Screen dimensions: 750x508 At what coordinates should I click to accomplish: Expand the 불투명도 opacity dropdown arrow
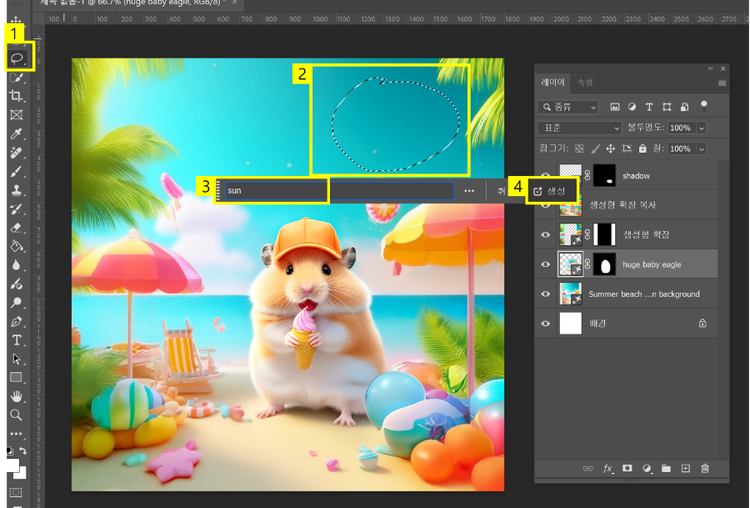tap(701, 128)
